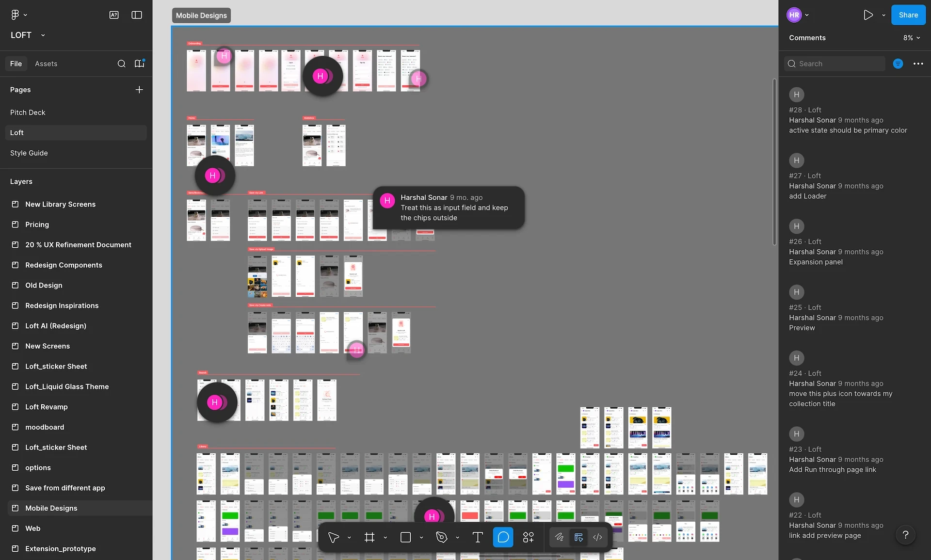The image size is (931, 560).
Task: Switch to Draw mode squiggle toggle
Action: pyautogui.click(x=559, y=537)
